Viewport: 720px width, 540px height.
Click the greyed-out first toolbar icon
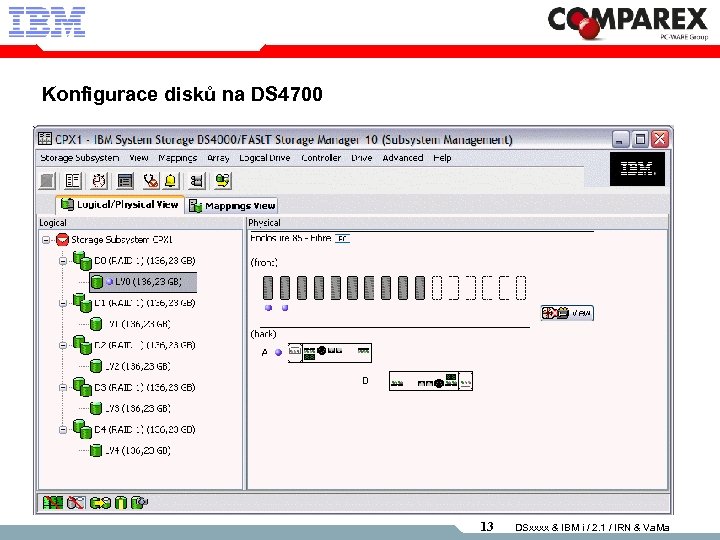pyautogui.click(x=46, y=181)
